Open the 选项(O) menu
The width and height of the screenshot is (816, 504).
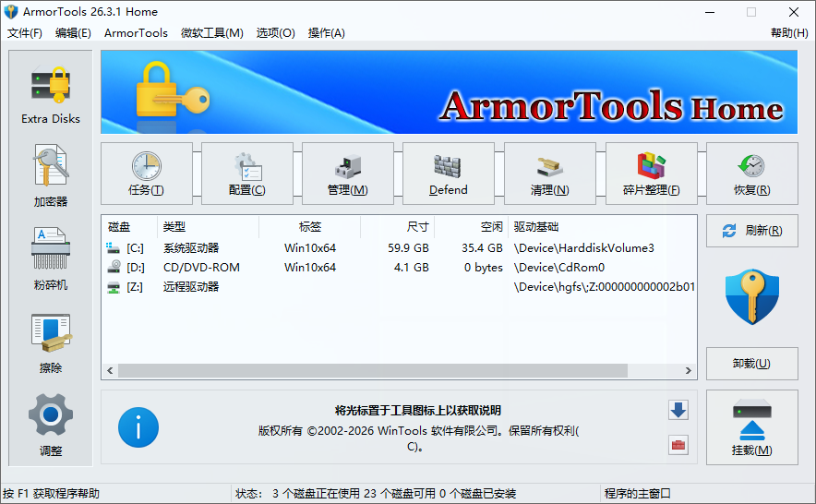275,33
